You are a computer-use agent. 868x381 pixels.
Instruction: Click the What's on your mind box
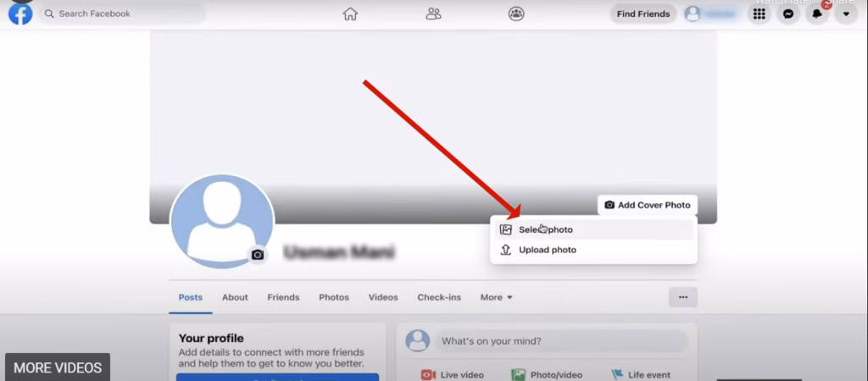click(561, 341)
